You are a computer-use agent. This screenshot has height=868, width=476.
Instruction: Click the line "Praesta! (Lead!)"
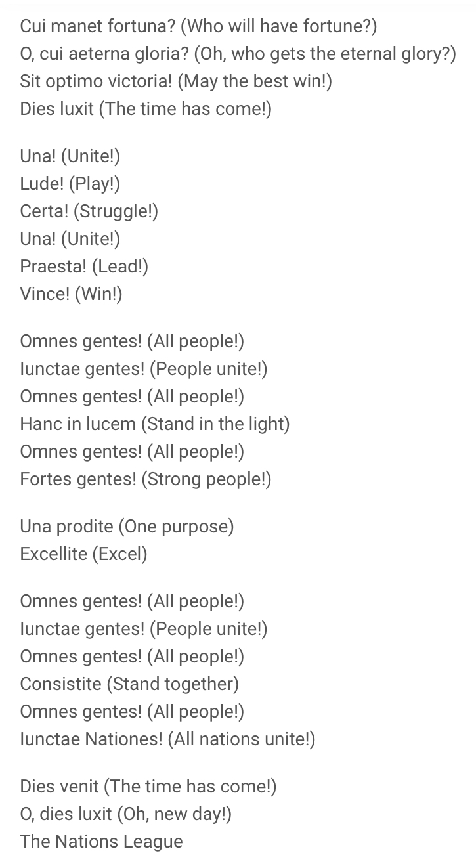coord(84,266)
